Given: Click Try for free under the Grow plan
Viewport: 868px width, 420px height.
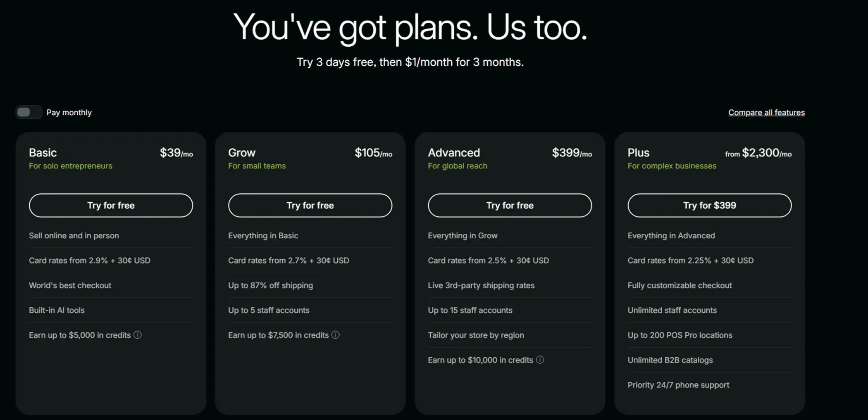Looking at the screenshot, I should click(310, 205).
